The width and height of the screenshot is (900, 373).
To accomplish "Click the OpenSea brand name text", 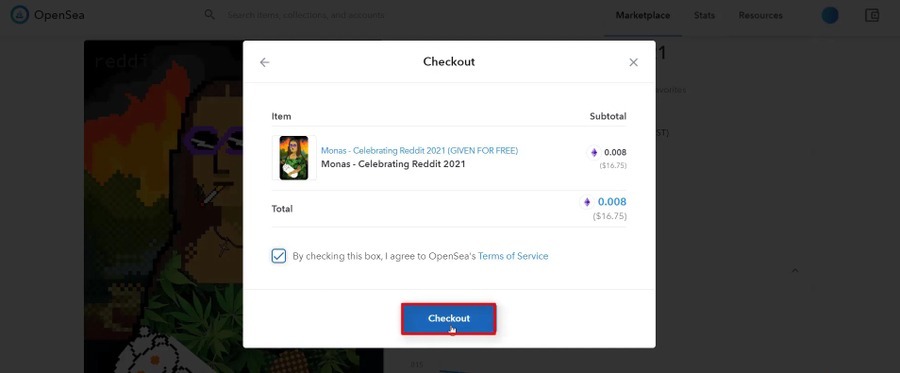I will click(x=59, y=15).
